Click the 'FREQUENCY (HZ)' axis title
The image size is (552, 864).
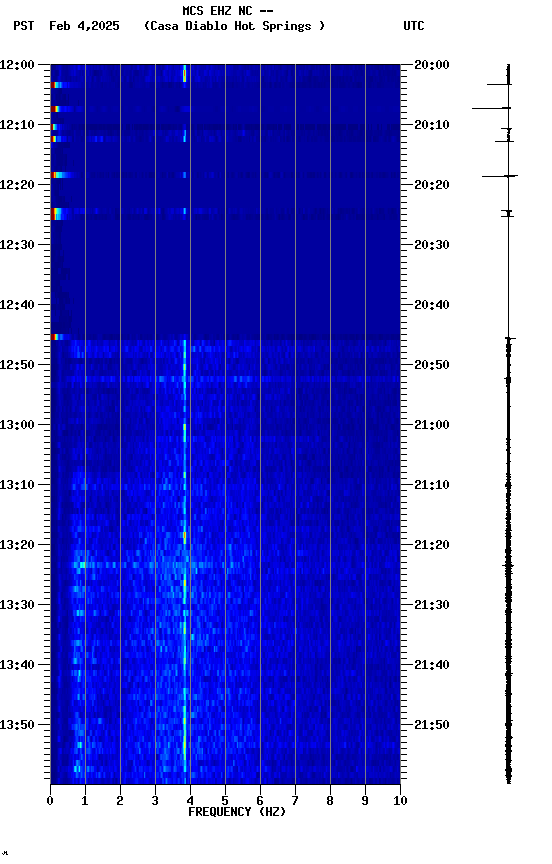[237, 812]
